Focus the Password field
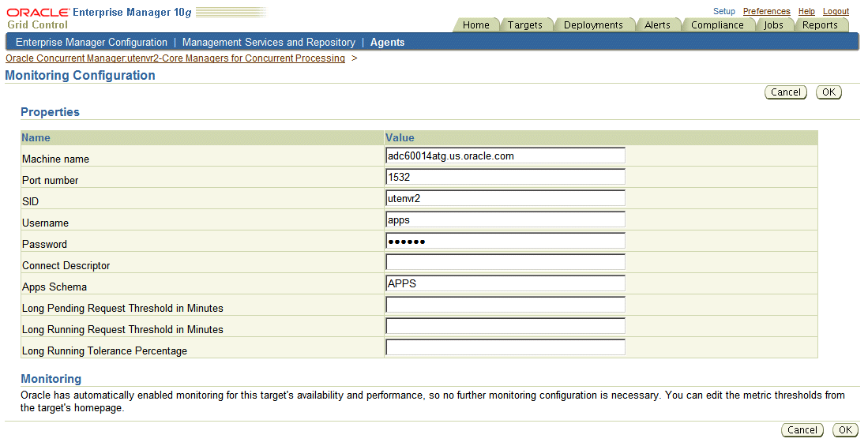This screenshot has width=868, height=446. (x=505, y=241)
